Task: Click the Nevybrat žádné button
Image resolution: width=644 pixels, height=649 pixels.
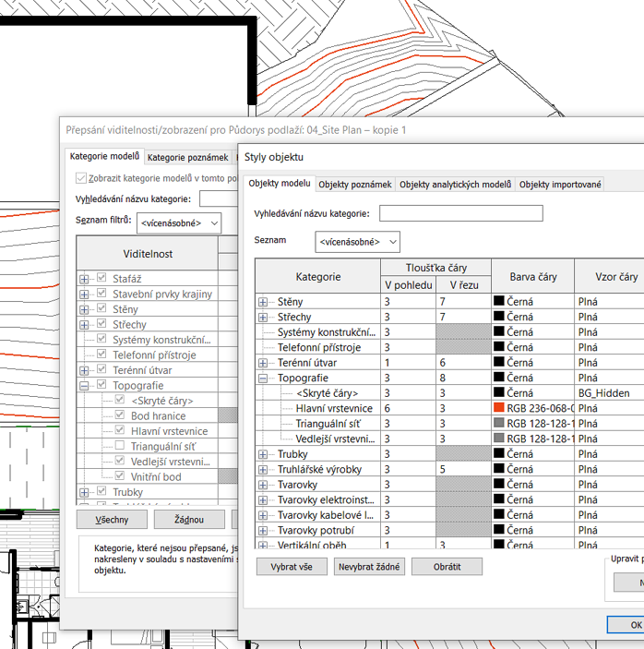Action: pyautogui.click(x=369, y=567)
